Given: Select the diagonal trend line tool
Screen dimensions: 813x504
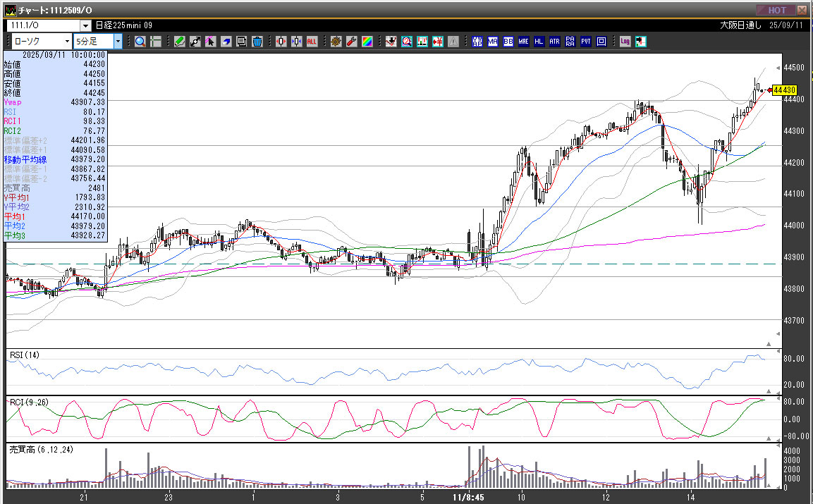Looking at the screenshot, I should [195, 42].
